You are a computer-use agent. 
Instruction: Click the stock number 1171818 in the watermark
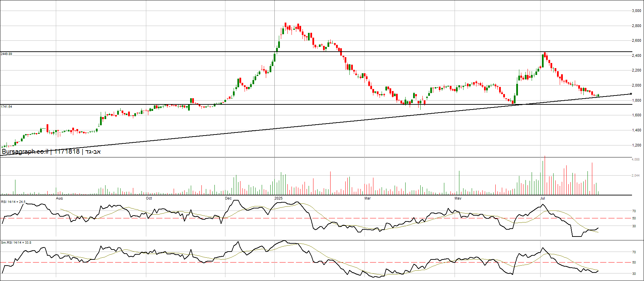67,152
